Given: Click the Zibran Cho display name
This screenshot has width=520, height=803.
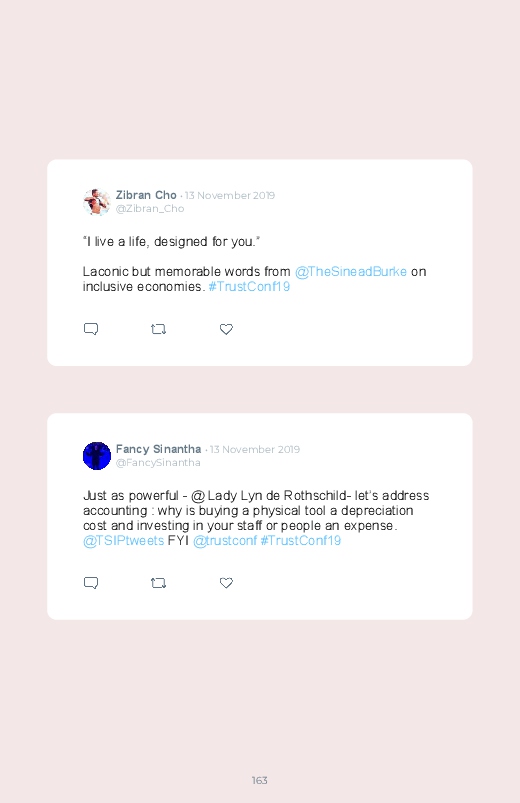Looking at the screenshot, I should 146,195.
